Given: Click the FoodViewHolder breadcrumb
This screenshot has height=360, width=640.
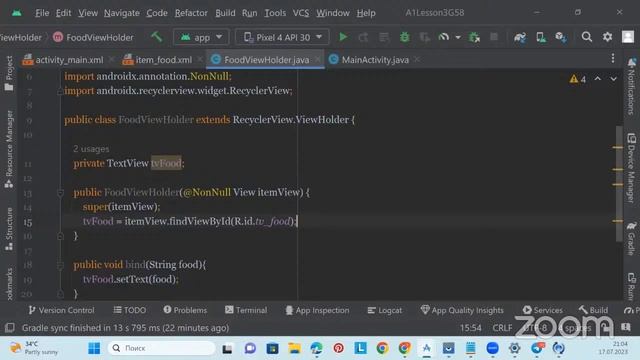Looking at the screenshot, I should (x=93, y=38).
